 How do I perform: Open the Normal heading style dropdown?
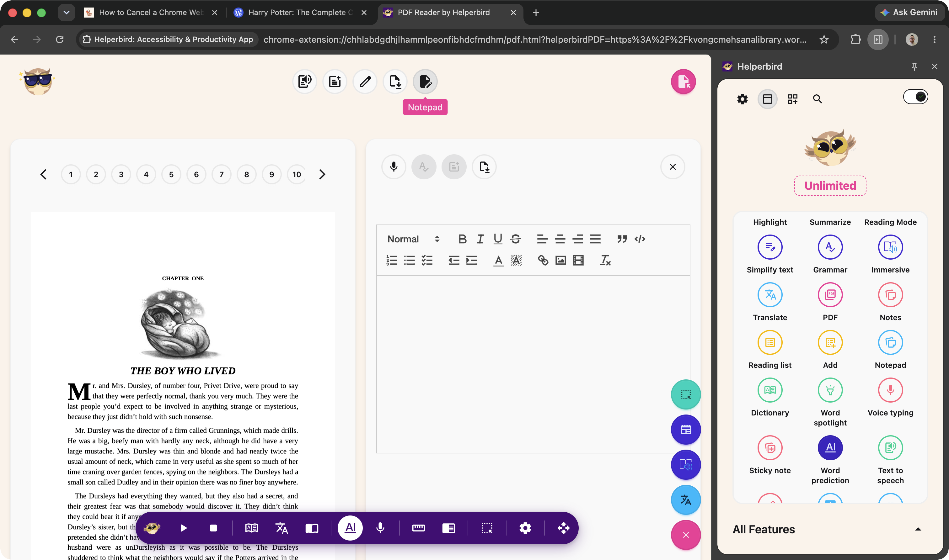pos(414,239)
